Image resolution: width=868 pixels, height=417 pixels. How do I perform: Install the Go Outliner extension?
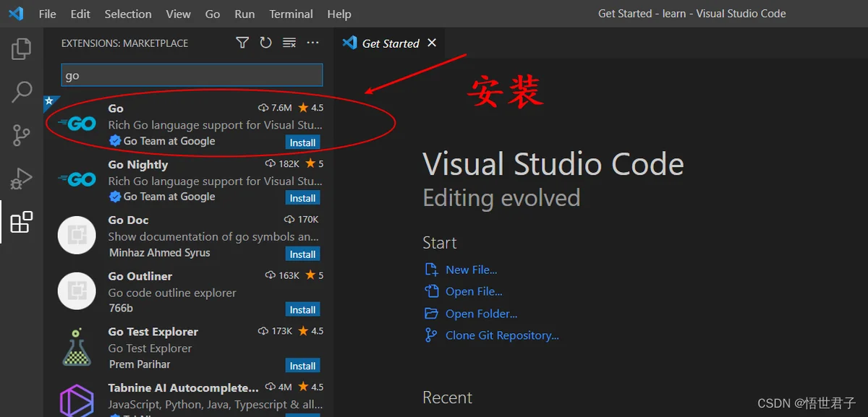[x=302, y=310]
